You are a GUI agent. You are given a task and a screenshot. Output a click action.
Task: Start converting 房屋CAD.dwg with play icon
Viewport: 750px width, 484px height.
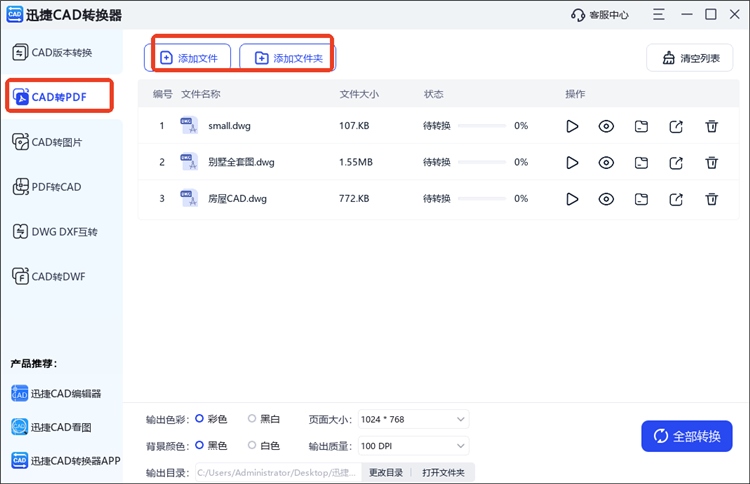click(572, 199)
